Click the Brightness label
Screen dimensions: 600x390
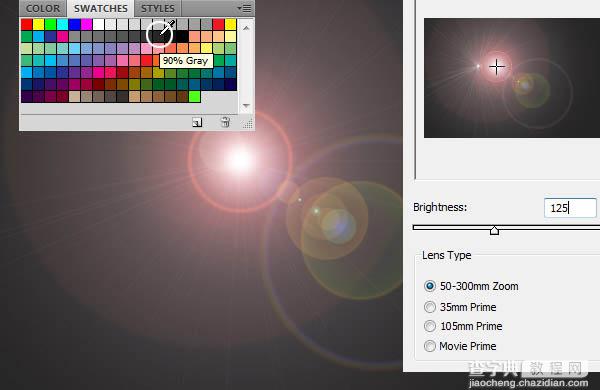(440, 207)
